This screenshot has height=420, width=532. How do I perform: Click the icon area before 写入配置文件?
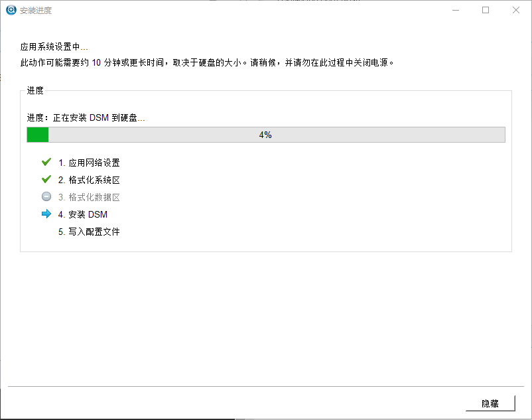point(46,231)
